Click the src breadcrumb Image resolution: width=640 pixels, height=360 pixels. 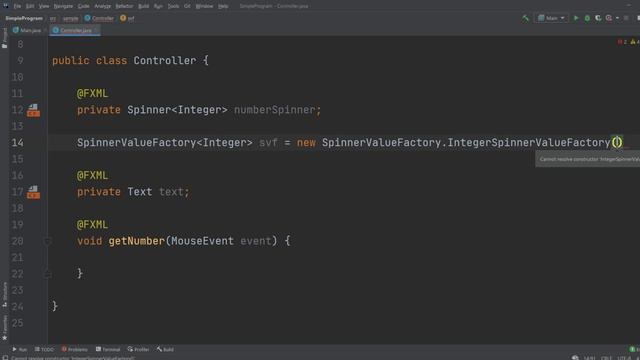(x=53, y=18)
